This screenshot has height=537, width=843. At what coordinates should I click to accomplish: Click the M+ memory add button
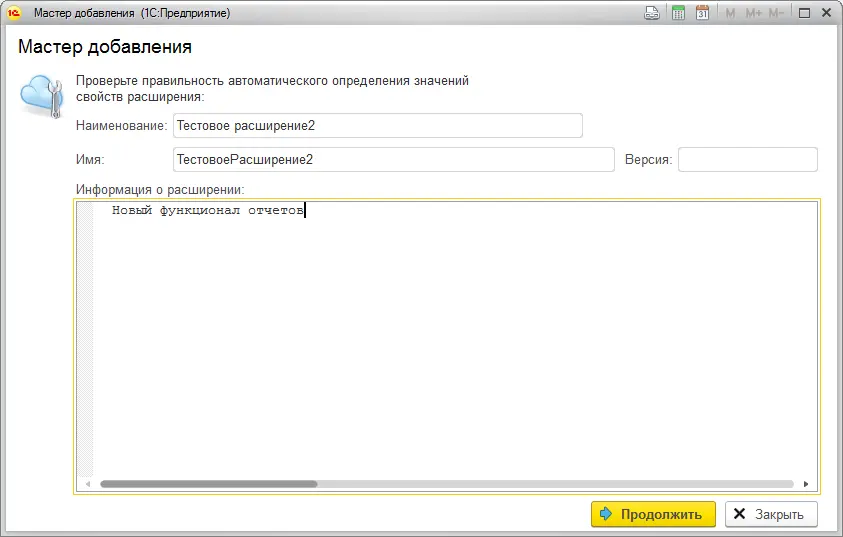[753, 13]
